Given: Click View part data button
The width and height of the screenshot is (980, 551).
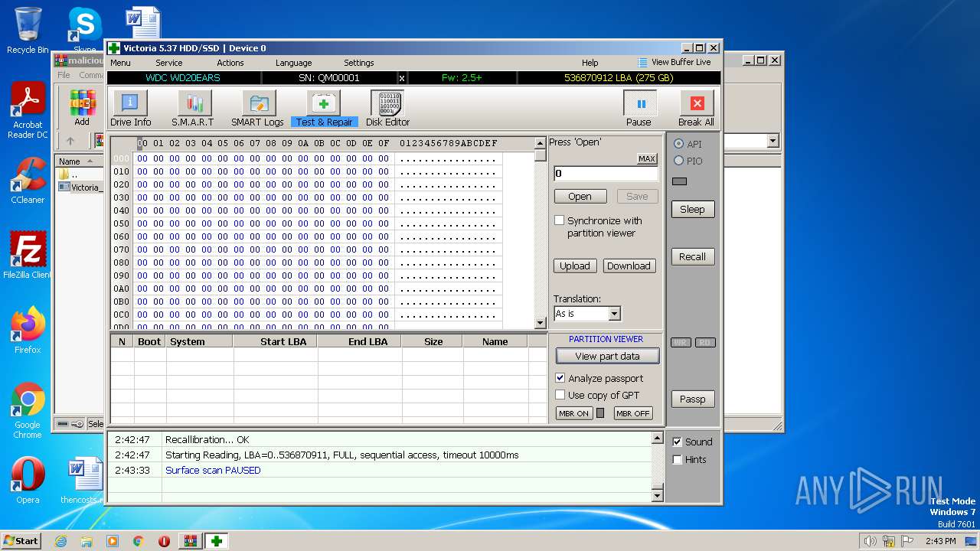Looking at the screenshot, I should pos(607,356).
